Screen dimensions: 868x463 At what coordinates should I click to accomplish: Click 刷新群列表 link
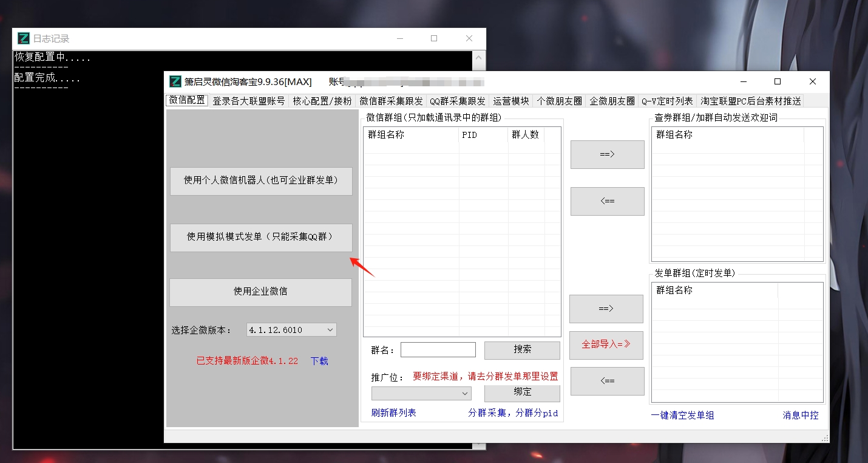point(393,413)
